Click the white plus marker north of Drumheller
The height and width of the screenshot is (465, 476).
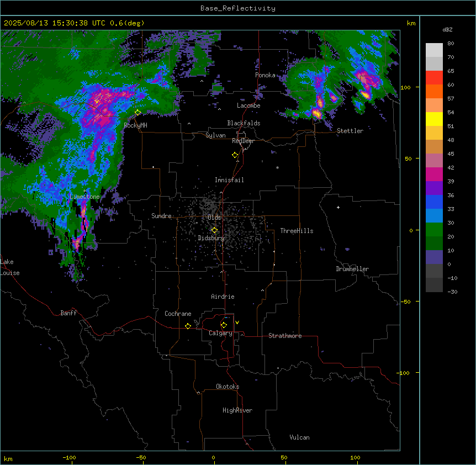click(338, 207)
